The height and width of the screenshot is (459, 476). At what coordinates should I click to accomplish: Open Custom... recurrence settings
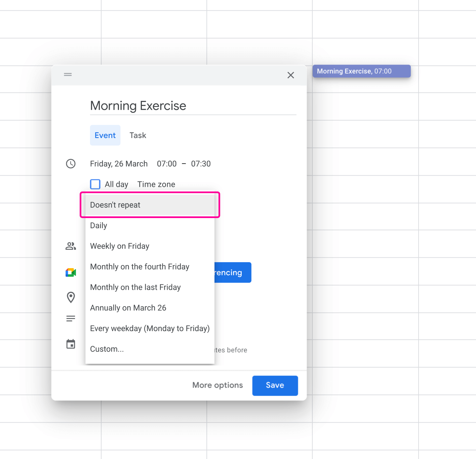click(107, 349)
